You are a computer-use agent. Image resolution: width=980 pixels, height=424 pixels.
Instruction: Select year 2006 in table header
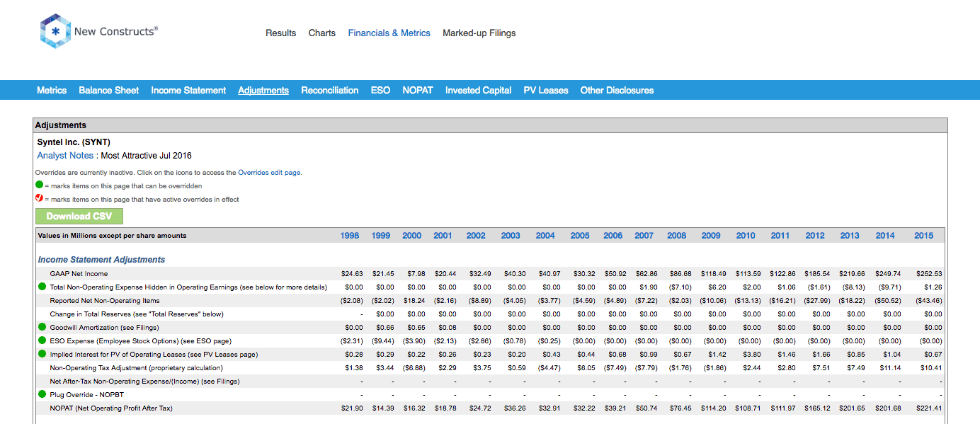(x=613, y=236)
